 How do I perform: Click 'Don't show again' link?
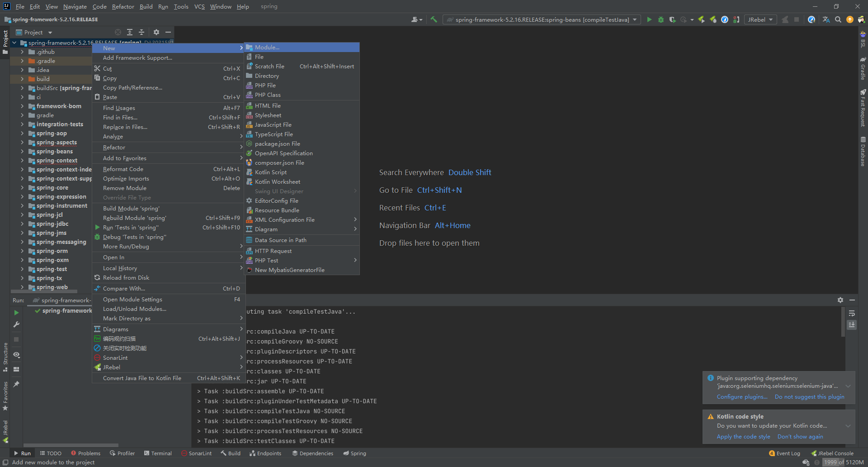pyautogui.click(x=800, y=437)
